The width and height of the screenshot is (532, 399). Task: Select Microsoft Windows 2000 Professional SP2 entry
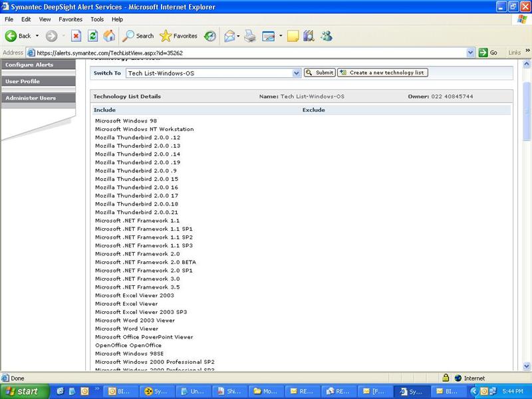(x=155, y=362)
